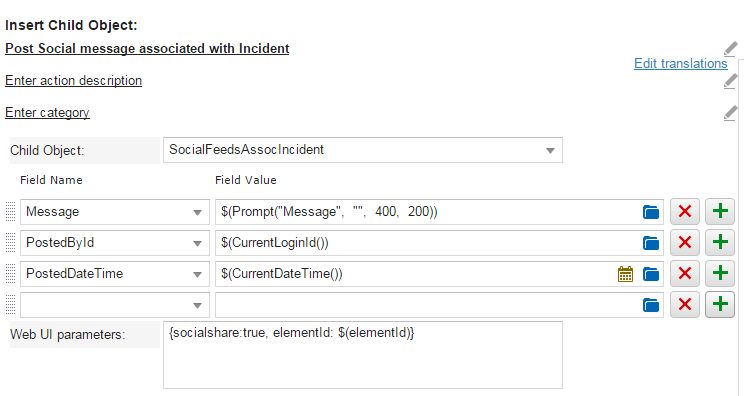Add row after the empty field row
Viewport: 744px width, 396px height.
(x=720, y=304)
